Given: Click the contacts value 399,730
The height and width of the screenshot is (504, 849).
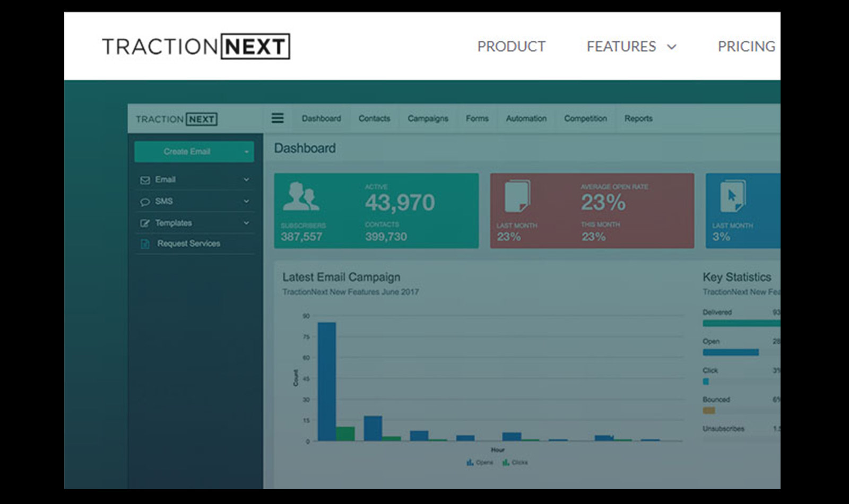Looking at the screenshot, I should [x=386, y=237].
